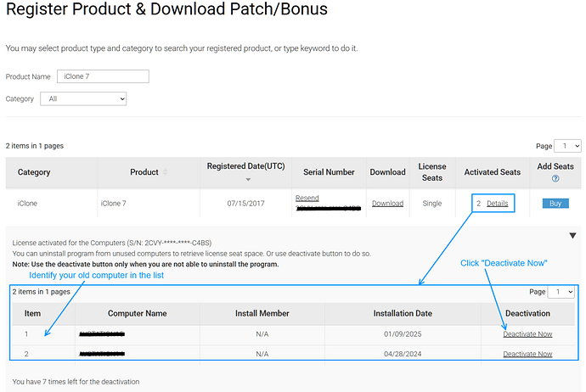586x392 pixels.
Task: Open the Add Seats help question icon
Action: point(555,178)
